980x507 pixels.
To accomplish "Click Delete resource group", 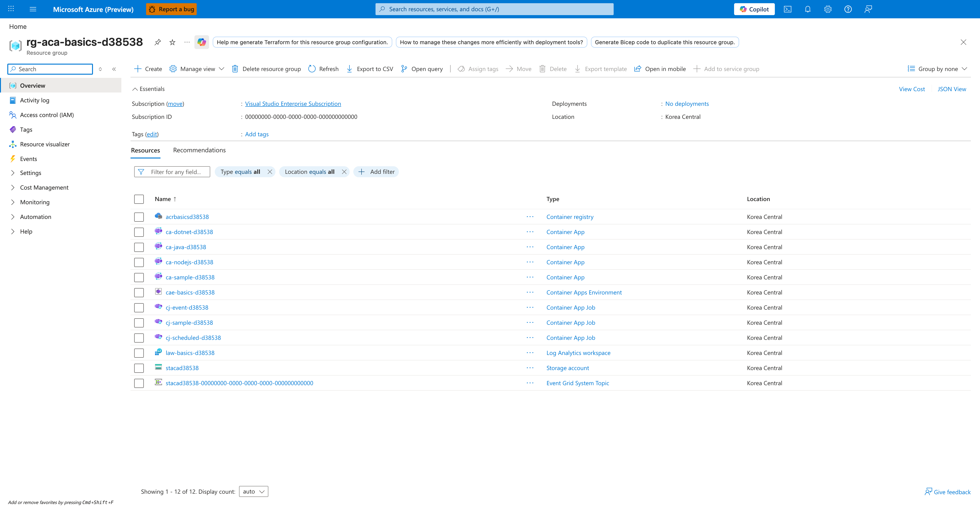I will [266, 69].
